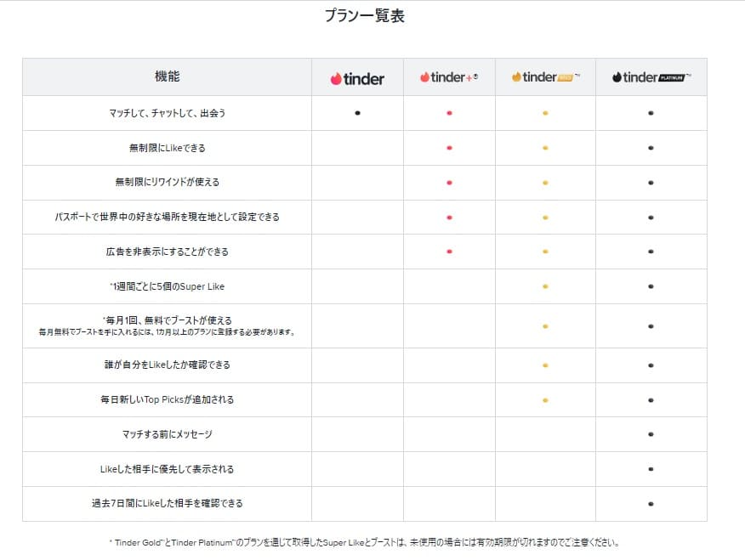Click Platinum dot in 誰が自分をLike row
The image size is (745, 560).
651,365
